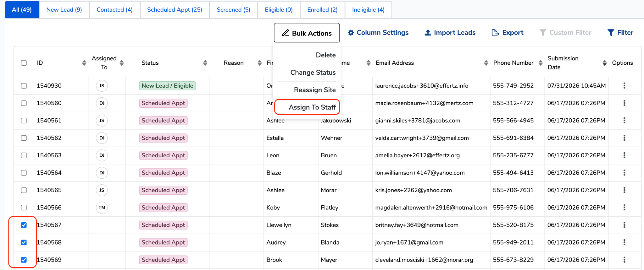Choose Delete from Bulk Actions menu
Viewport: 644px width, 270px height.
[326, 55]
